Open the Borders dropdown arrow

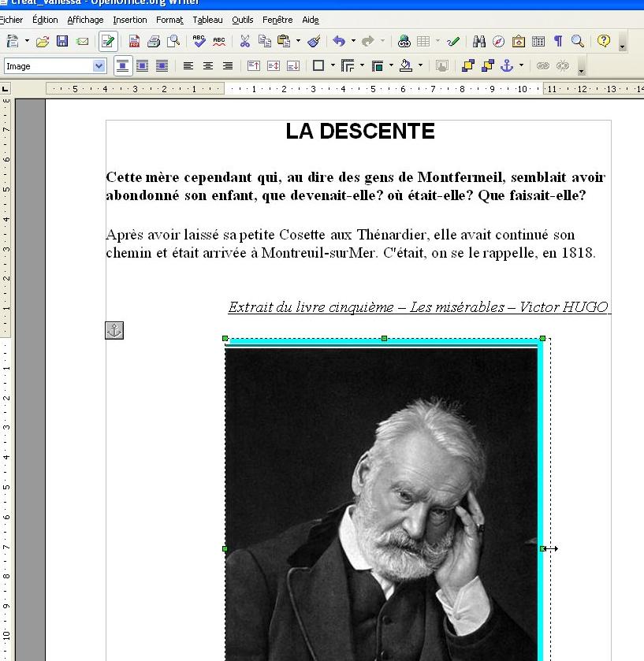point(333,65)
